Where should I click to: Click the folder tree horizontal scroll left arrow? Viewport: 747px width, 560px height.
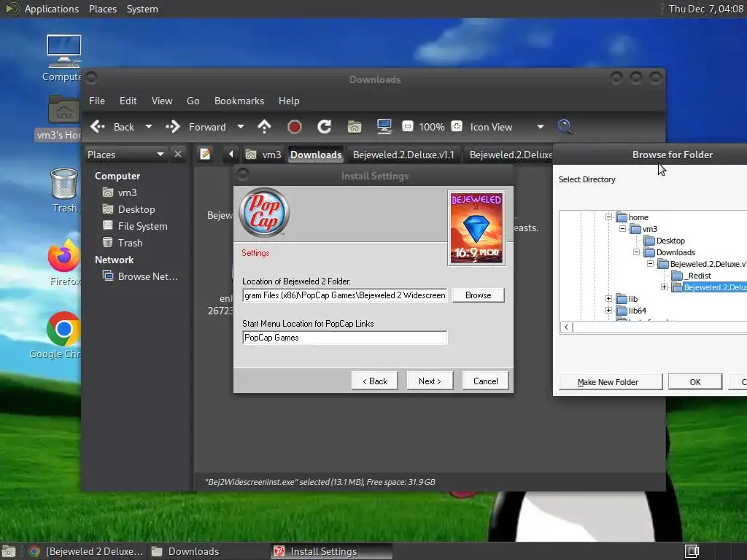(x=566, y=327)
